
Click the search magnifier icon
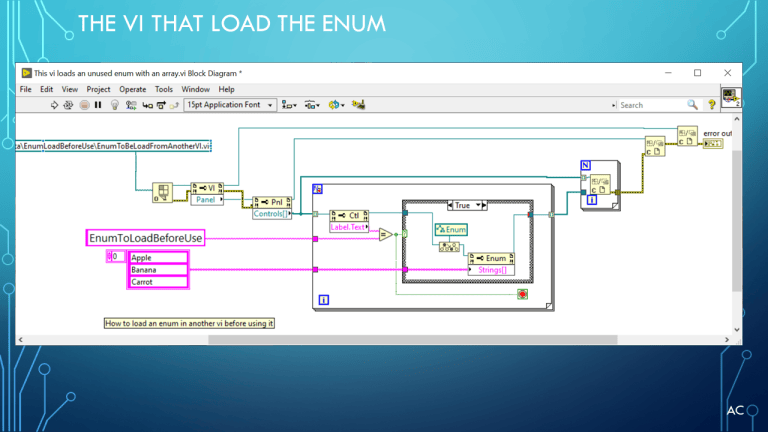692,105
